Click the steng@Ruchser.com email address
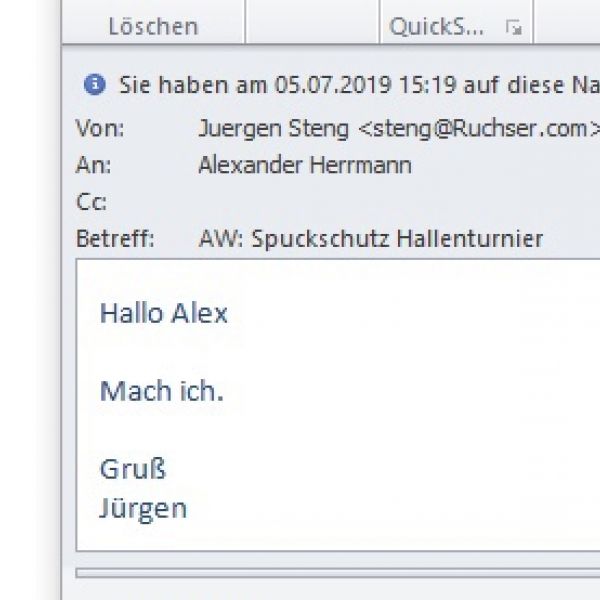 pos(480,129)
